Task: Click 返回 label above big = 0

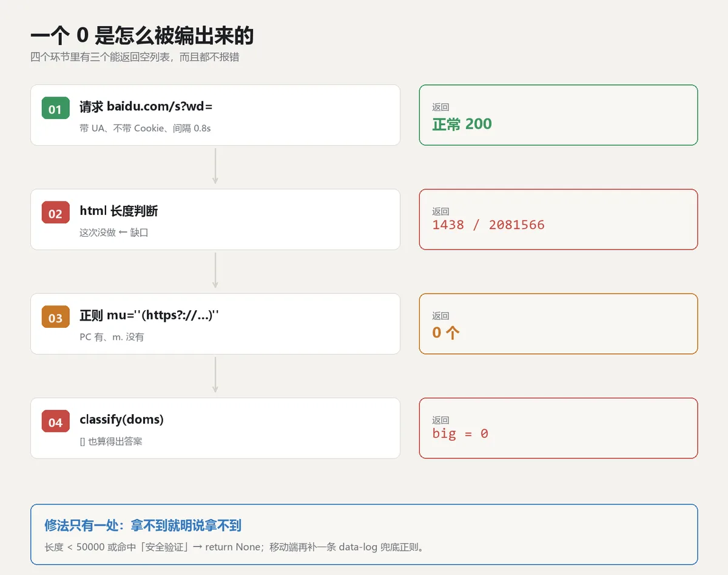Action: point(440,420)
